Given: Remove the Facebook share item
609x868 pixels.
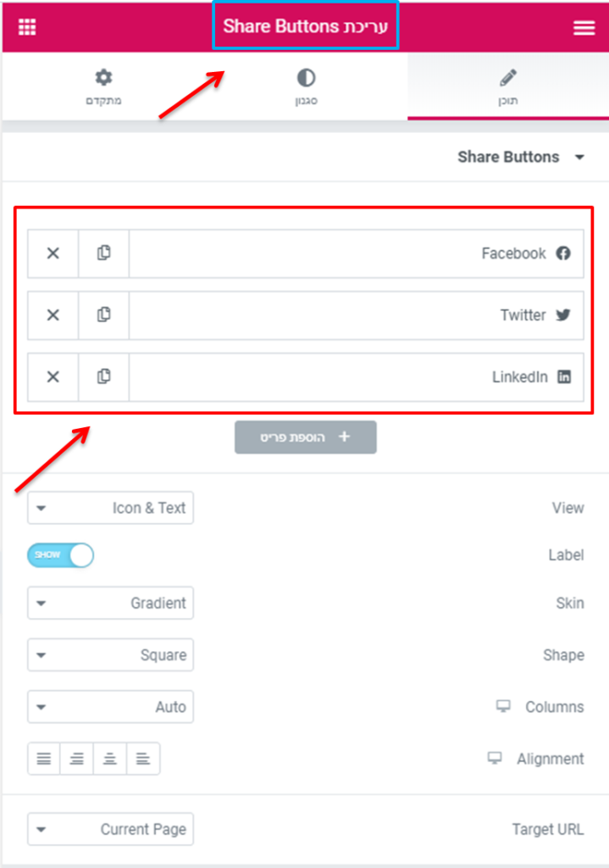Looking at the screenshot, I should 53,253.
